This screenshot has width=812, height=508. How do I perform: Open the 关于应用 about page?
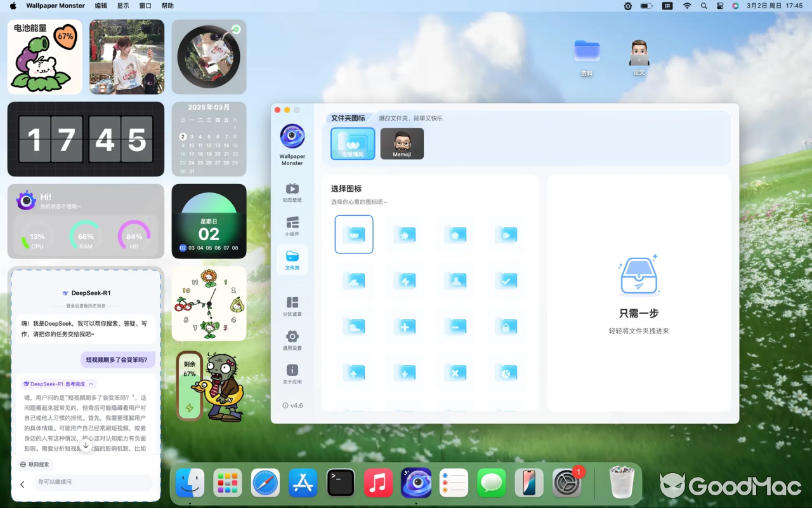[292, 374]
